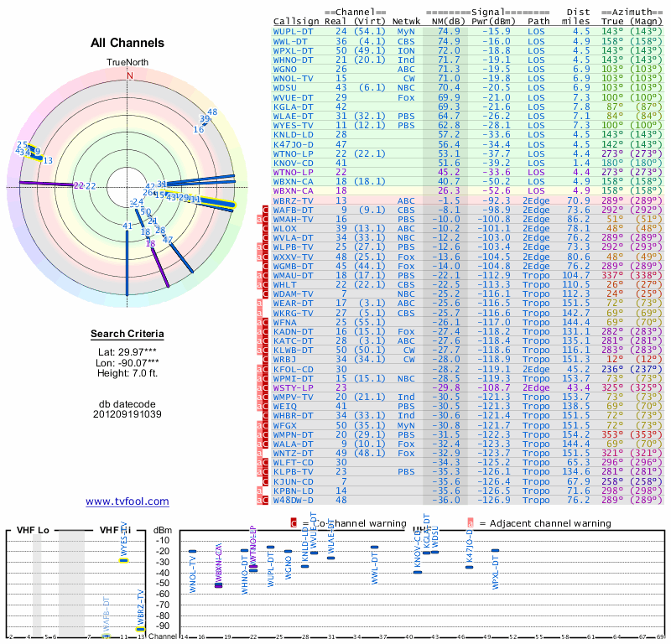The height and width of the screenshot is (644, 671).
Task: Click the 201209191039 datecode value
Action: (127, 414)
